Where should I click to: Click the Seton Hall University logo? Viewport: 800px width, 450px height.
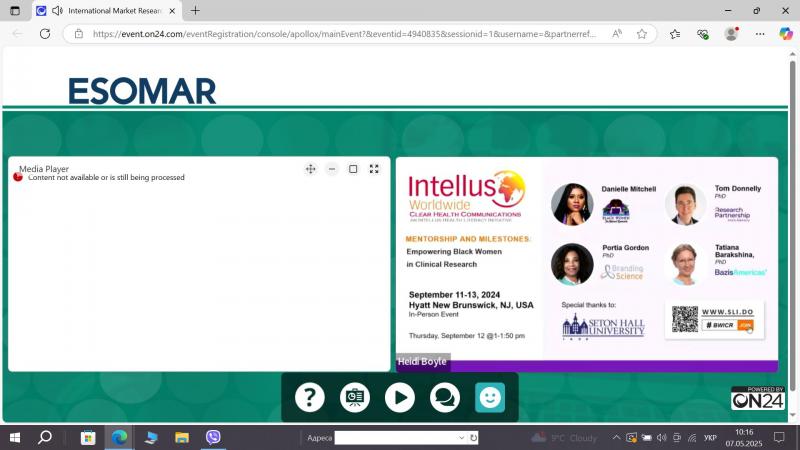coord(603,327)
